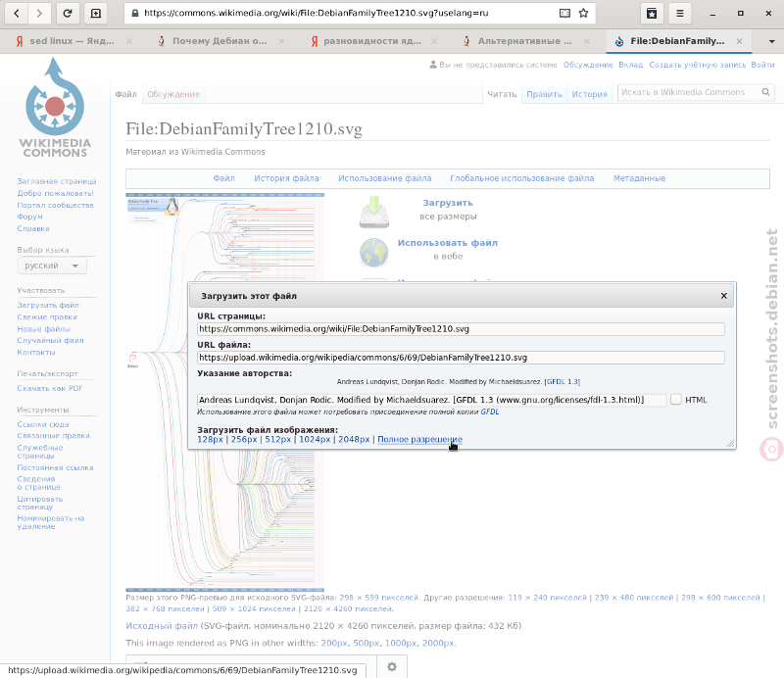Click 'Создать учётную запись' link
Screen dimensions: 784x678
click(698, 65)
